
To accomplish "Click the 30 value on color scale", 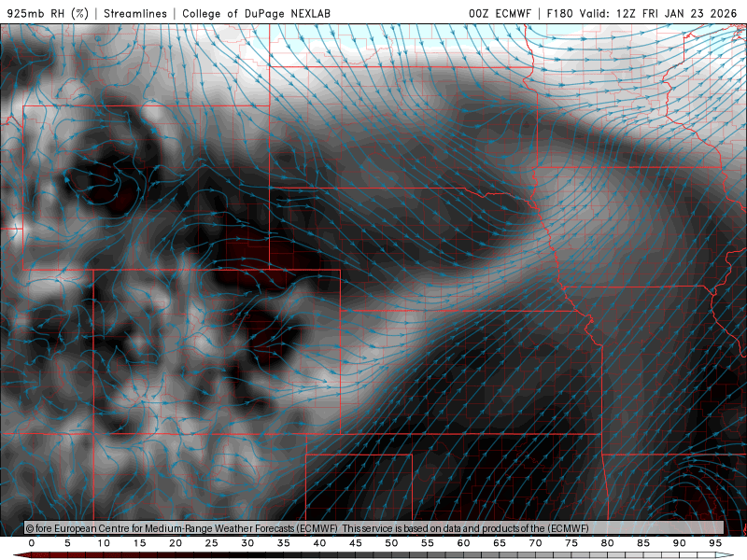I will click(247, 543).
